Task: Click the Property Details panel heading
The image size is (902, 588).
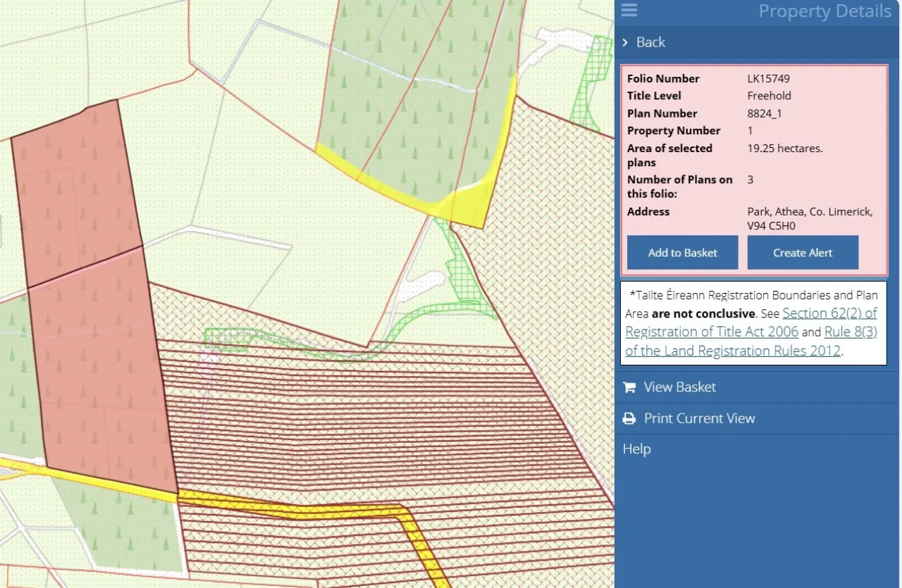Action: (x=824, y=11)
